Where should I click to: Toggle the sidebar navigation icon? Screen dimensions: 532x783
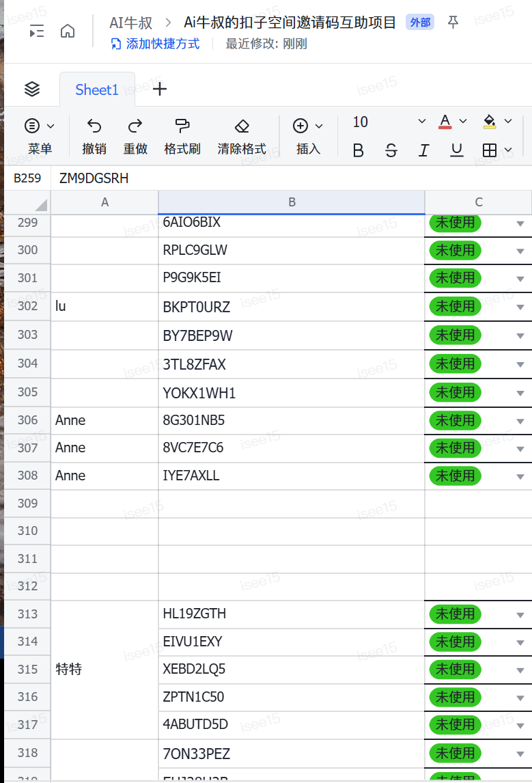click(37, 31)
